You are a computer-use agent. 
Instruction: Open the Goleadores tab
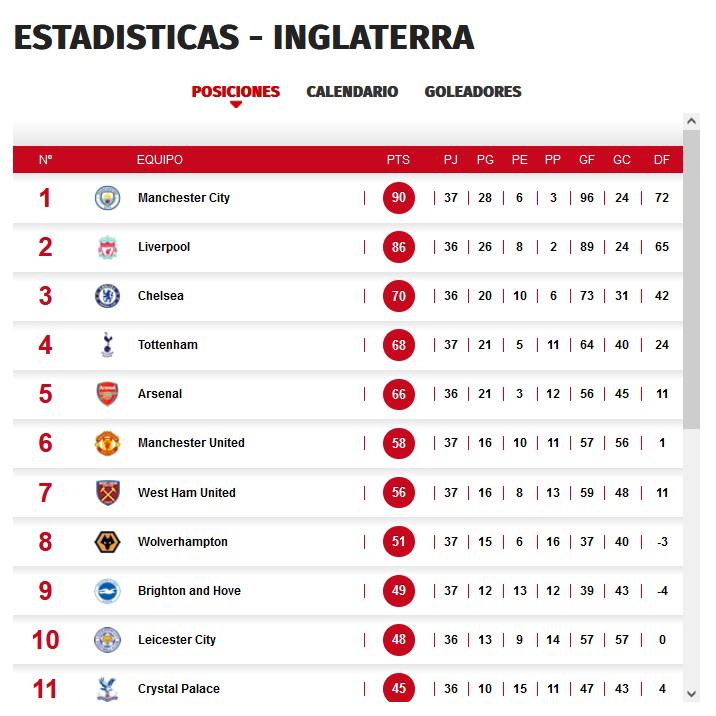click(473, 92)
